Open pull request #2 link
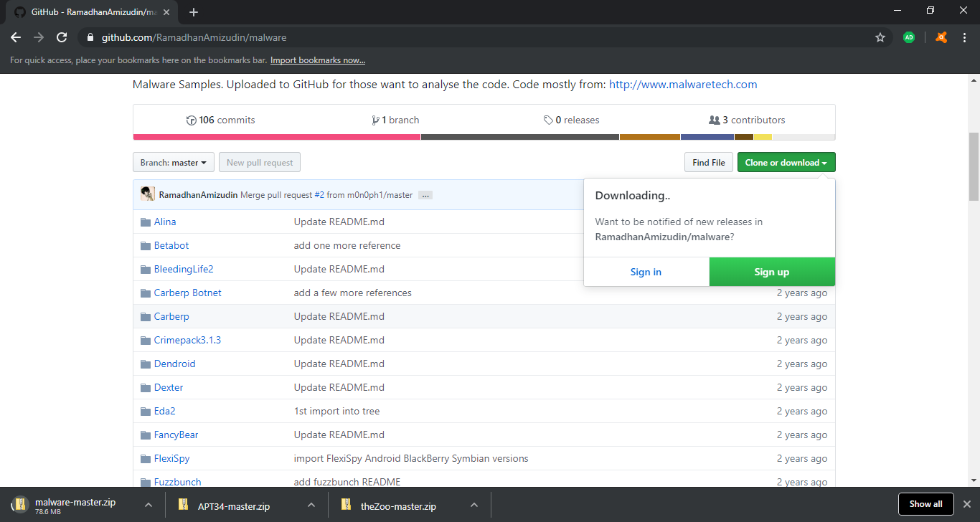The width and height of the screenshot is (980, 522). [x=319, y=195]
